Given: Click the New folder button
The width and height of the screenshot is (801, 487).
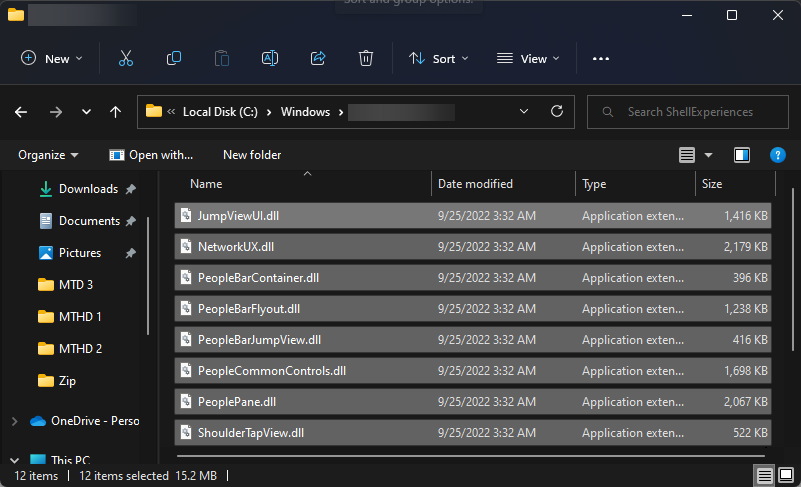Looking at the screenshot, I should pos(252,155).
